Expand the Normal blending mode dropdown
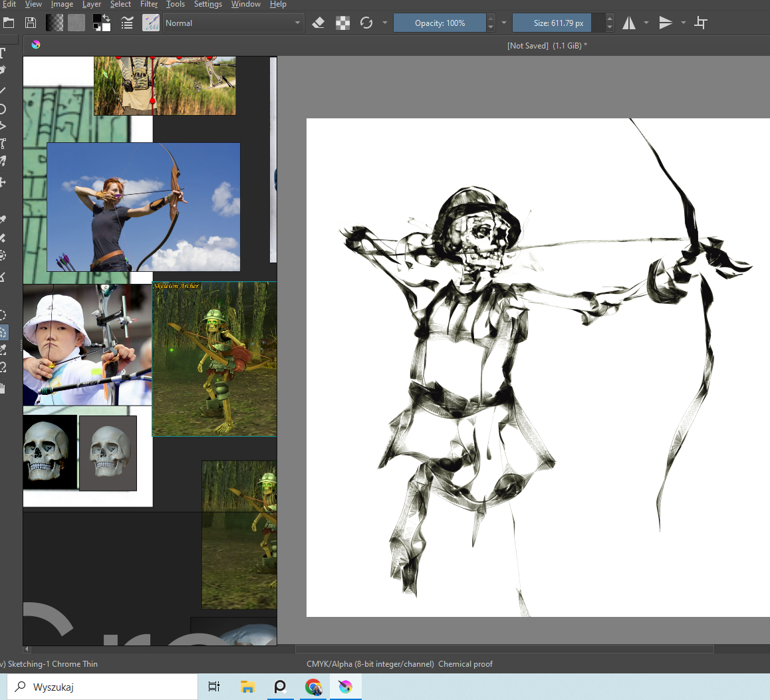The width and height of the screenshot is (770, 700). 233,23
